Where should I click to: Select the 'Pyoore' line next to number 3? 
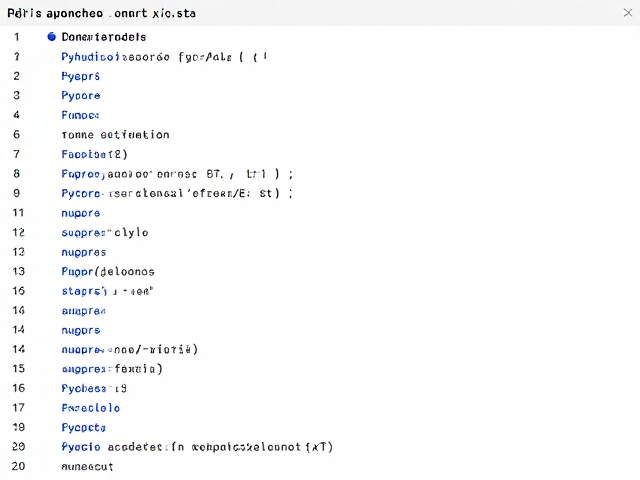pos(81,96)
